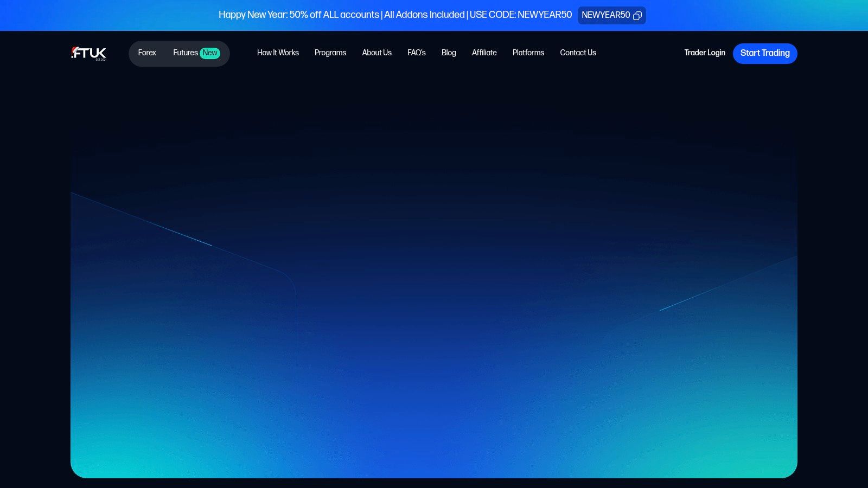
Task: Open the How It Works page
Action: pos(278,53)
